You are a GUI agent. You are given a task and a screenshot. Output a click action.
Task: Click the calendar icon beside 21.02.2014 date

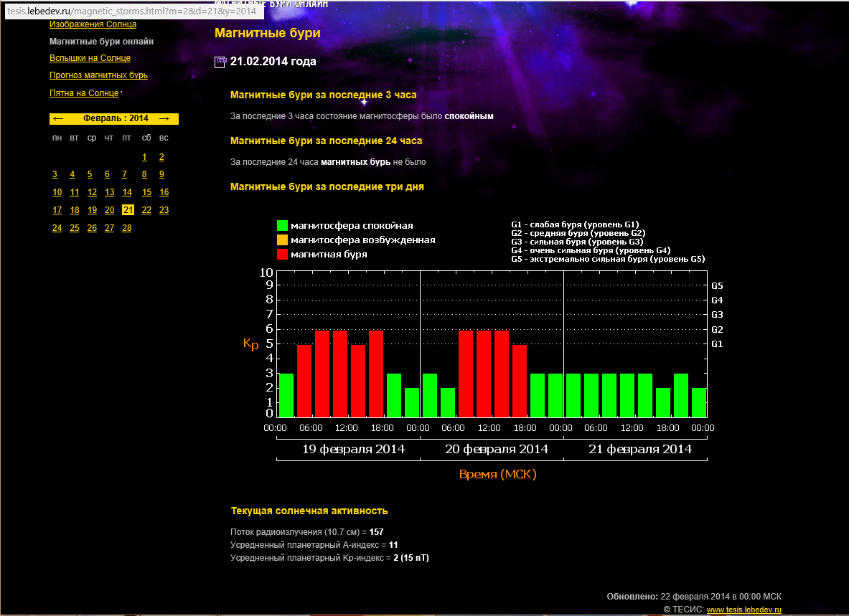220,62
